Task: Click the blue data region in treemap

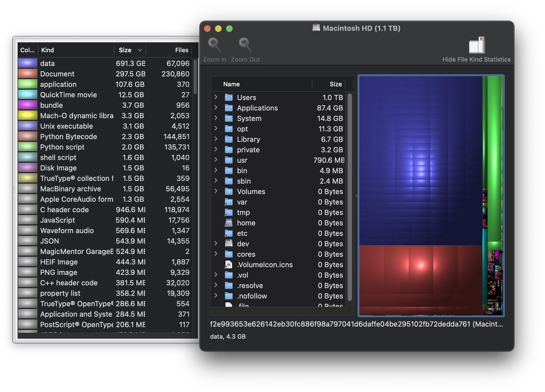Action: (x=421, y=161)
